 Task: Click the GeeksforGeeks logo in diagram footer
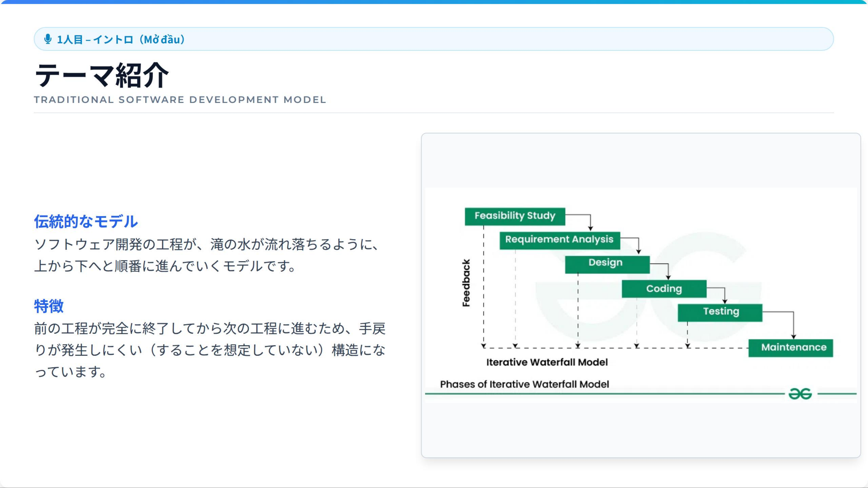[800, 394]
